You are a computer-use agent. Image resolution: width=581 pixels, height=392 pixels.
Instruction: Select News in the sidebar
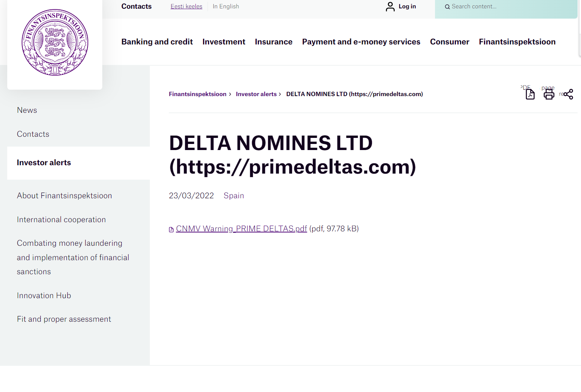click(x=27, y=110)
